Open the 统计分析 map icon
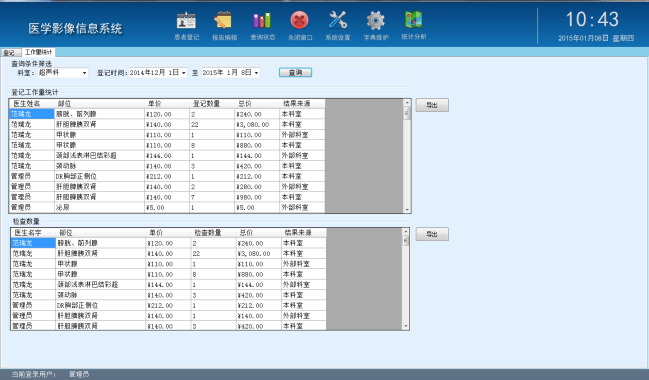Image resolution: width=649 pixels, height=380 pixels. point(413,26)
